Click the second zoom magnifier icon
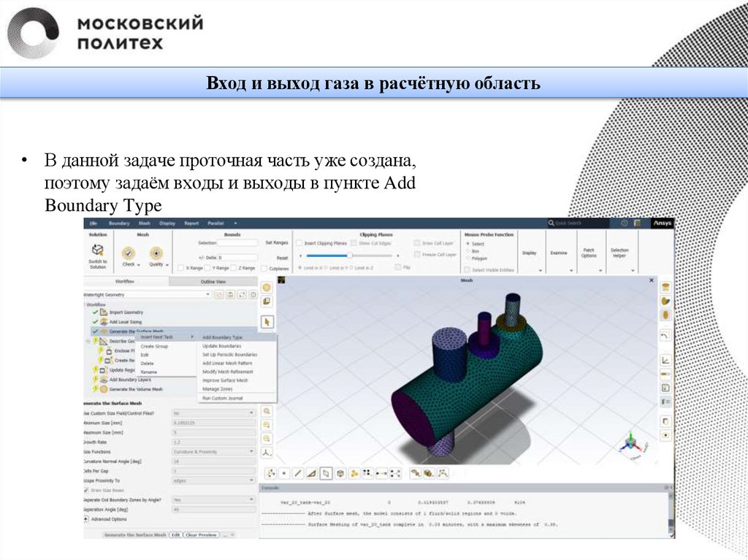Viewport: 748px width, 560px height. point(267,425)
